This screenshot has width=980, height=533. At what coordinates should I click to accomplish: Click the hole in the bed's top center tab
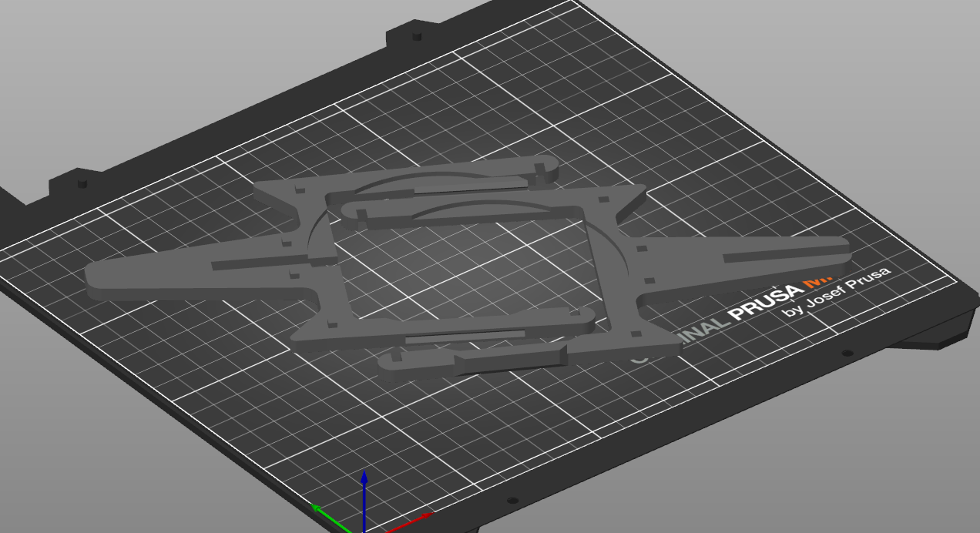pyautogui.click(x=418, y=35)
